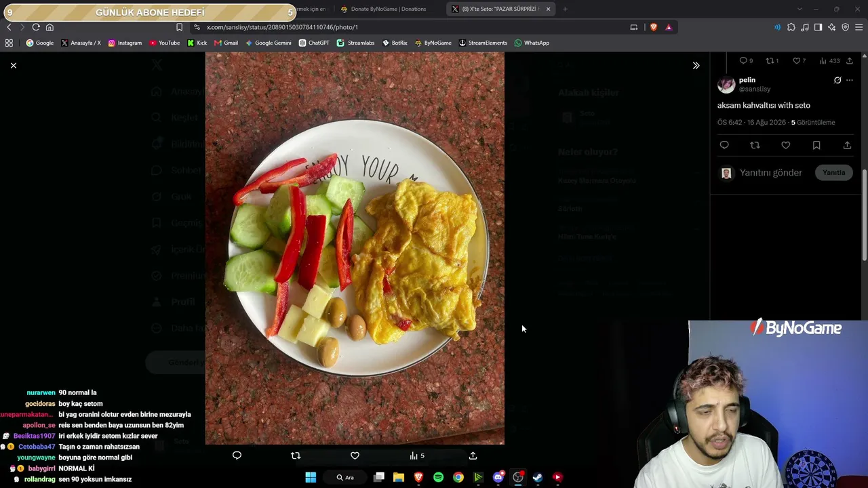Open the apps grid in the bookmarks bar

9,43
